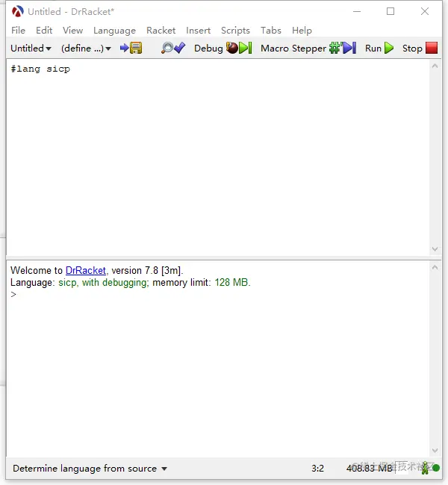Image resolution: width=448 pixels, height=485 pixels.
Task: Launch the Macro Stepper
Action: tap(308, 48)
